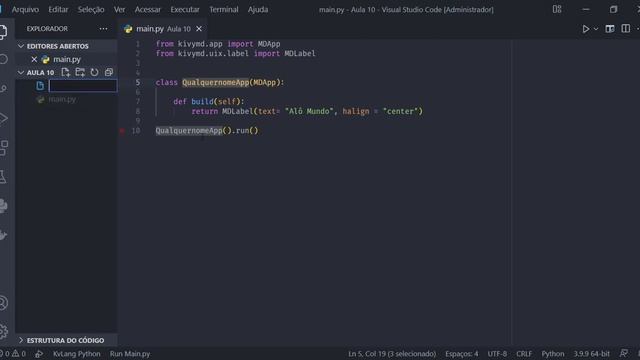The height and width of the screenshot is (360, 640).
Task: Click the EXPLORADOR panel title
Action: pyautogui.click(x=47, y=29)
